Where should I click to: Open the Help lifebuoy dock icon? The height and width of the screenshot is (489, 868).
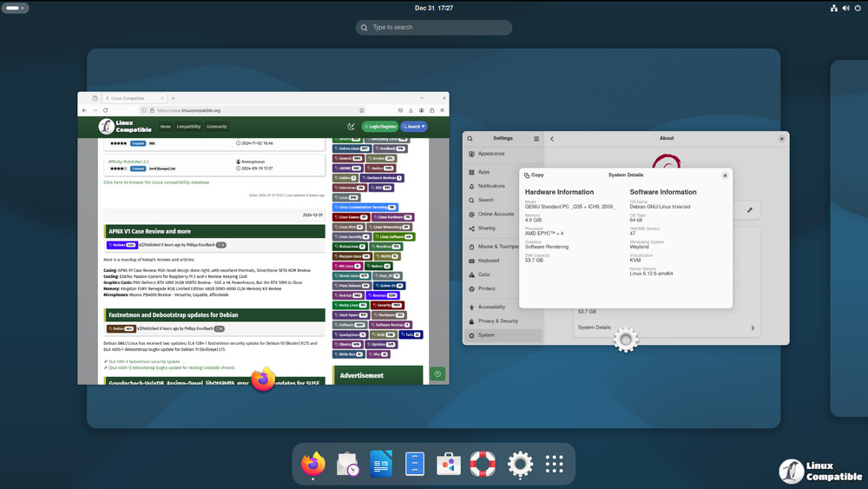[483, 465]
